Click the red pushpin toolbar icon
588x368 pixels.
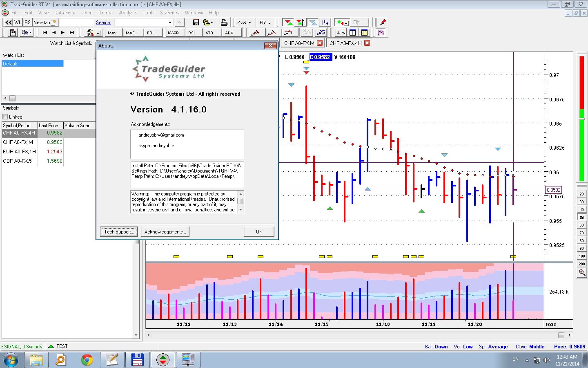[383, 22]
